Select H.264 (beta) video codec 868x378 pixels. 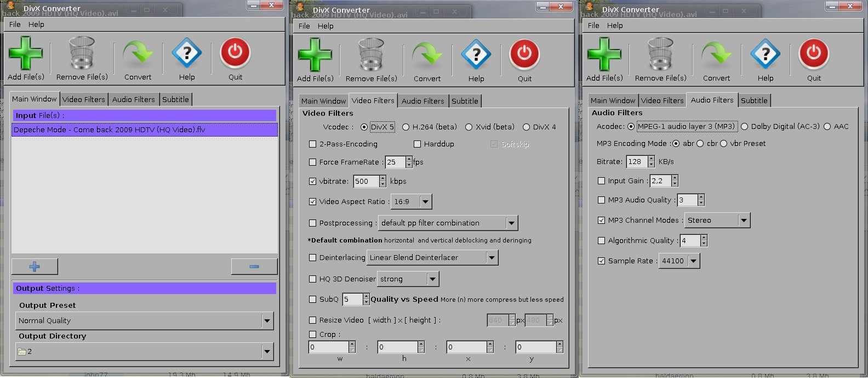tap(406, 127)
